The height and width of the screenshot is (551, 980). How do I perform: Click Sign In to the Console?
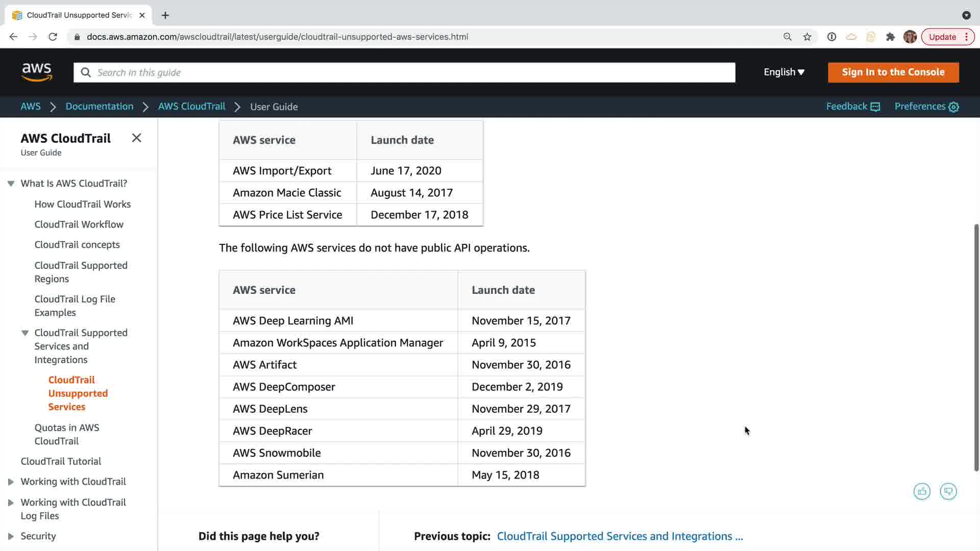coord(893,72)
